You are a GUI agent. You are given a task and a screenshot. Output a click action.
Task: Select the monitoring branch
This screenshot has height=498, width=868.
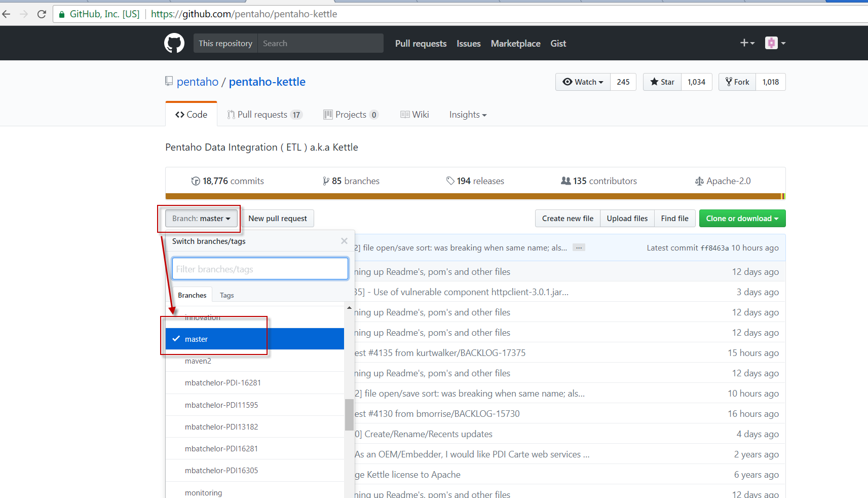point(255,490)
